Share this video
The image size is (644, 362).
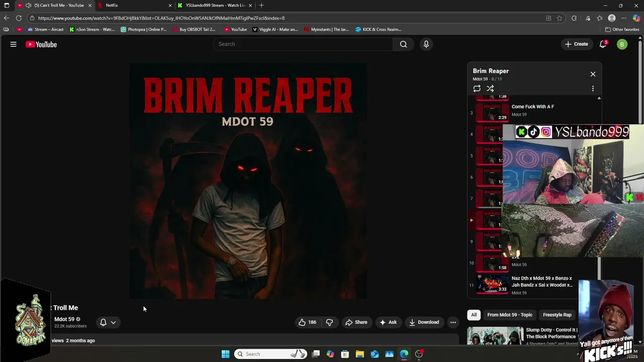(356, 322)
